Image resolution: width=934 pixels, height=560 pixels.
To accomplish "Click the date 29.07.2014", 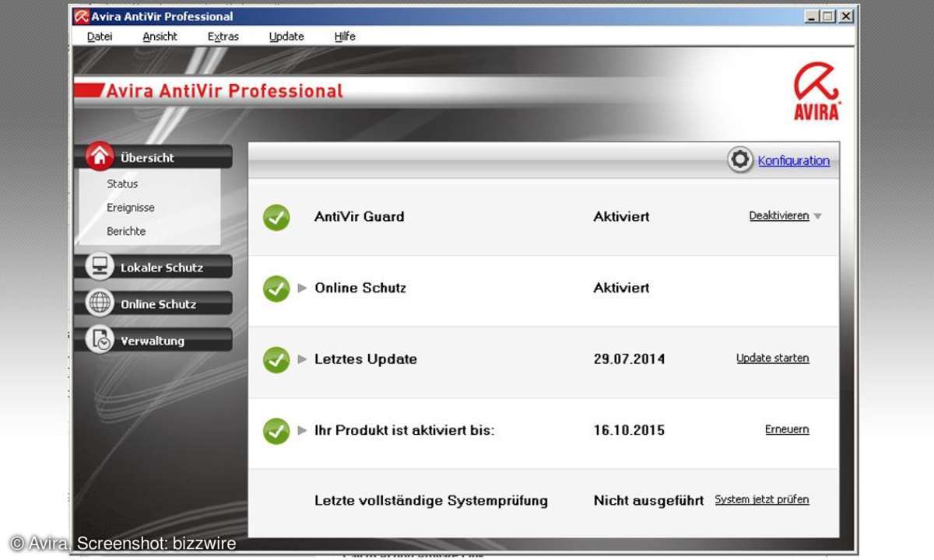I will [x=629, y=359].
